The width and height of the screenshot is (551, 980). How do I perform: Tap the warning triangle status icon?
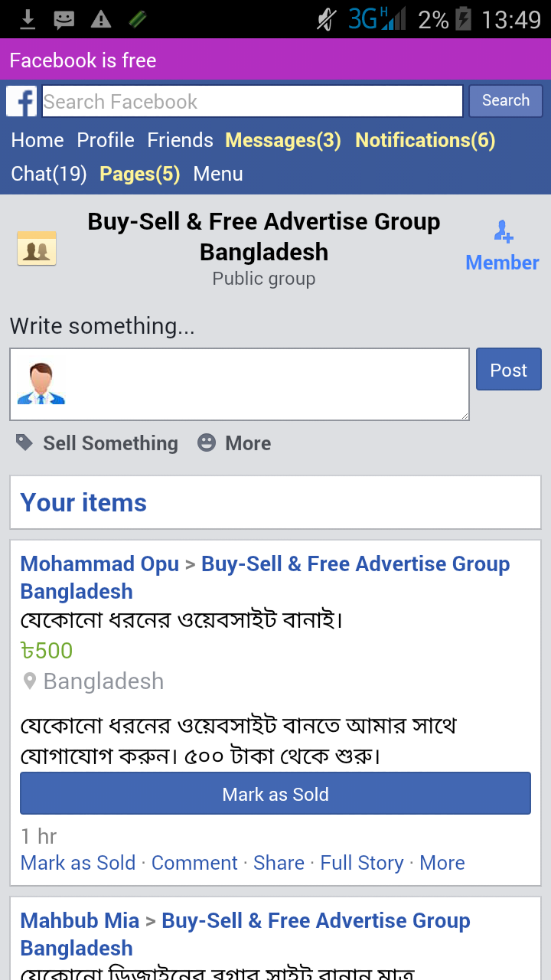pos(101,19)
